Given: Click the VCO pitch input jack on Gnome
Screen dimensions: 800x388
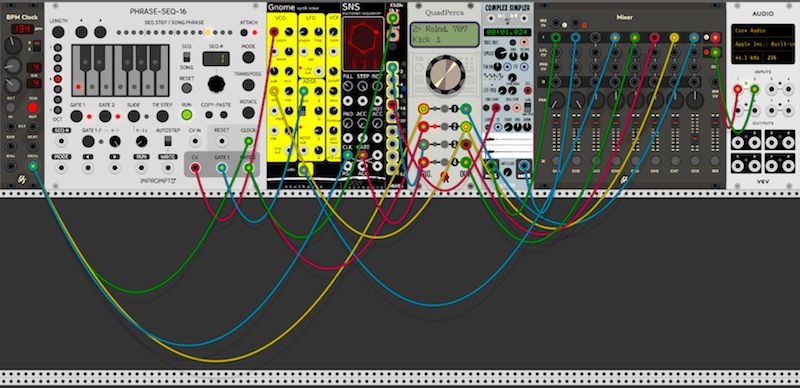Looking at the screenshot, I should (274, 32).
